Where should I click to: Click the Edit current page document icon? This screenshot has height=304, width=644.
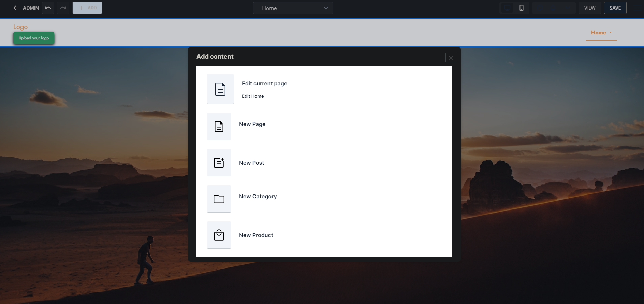click(220, 89)
